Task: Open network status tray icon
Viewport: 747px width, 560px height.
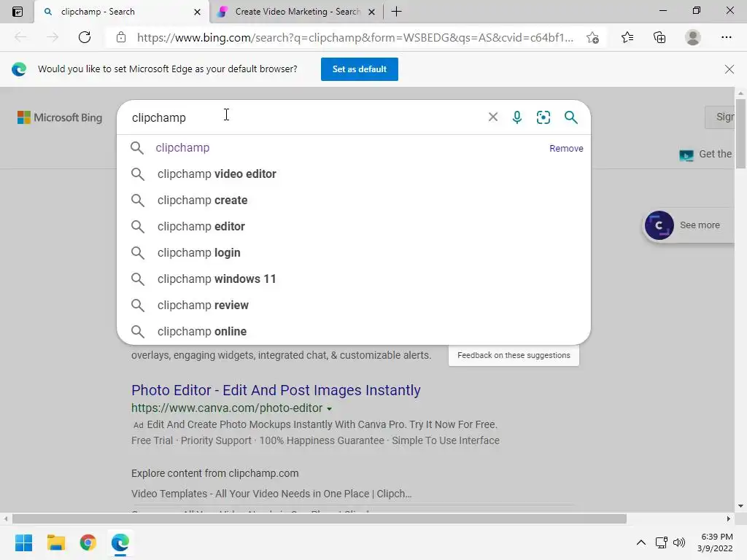Action: point(661,542)
